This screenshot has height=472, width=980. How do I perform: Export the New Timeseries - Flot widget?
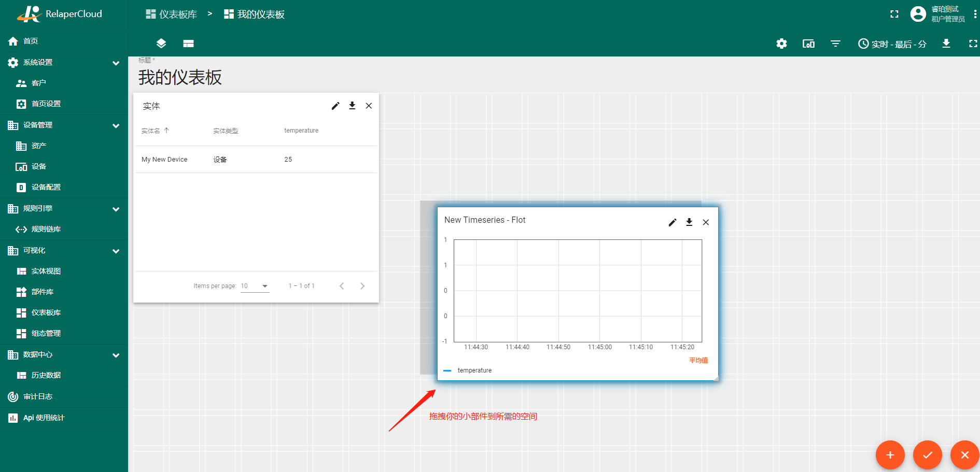689,222
